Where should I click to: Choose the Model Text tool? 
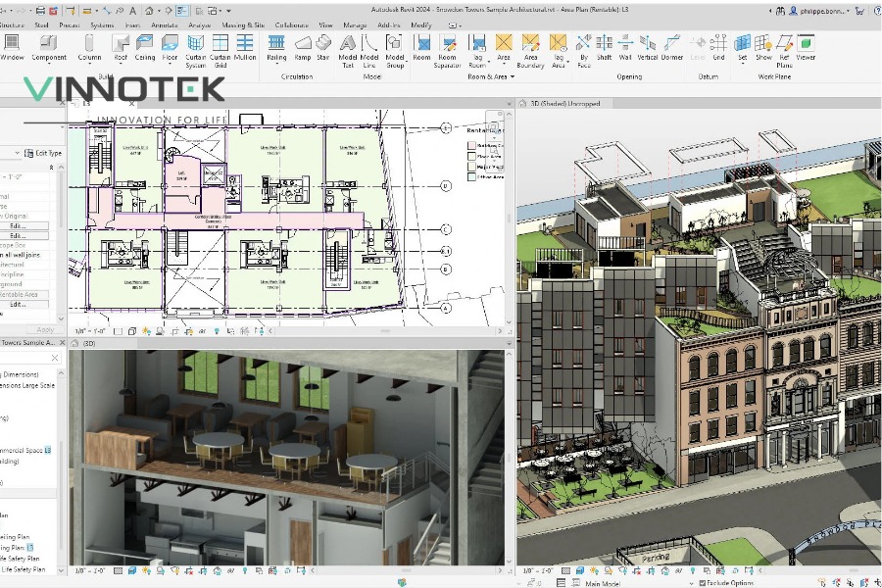pos(348,51)
